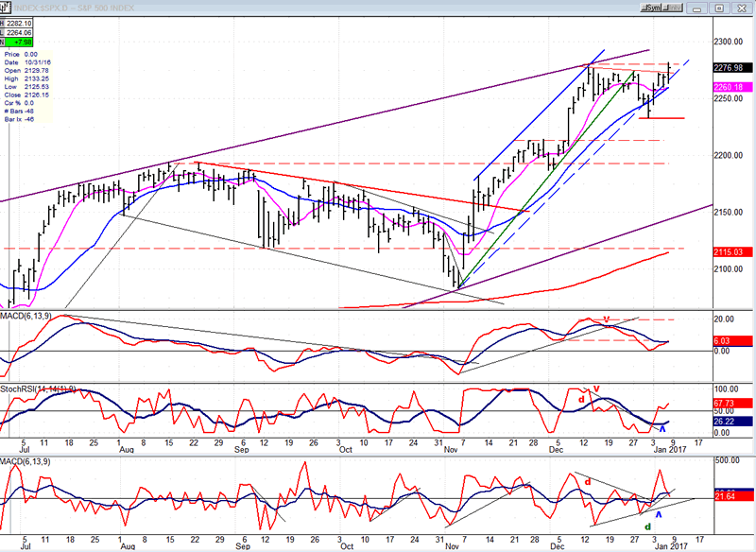Select the green net change +7.98 box
The height and width of the screenshot is (552, 756).
(21, 42)
